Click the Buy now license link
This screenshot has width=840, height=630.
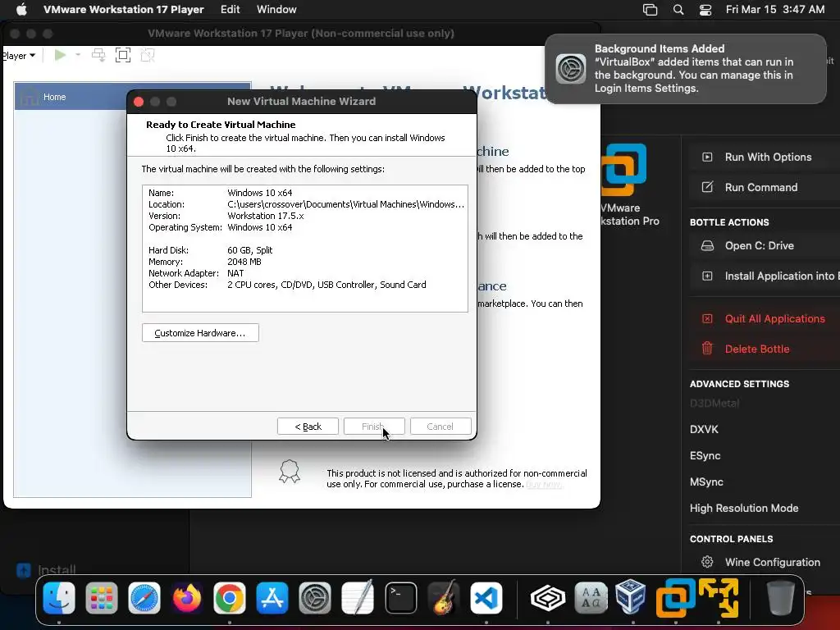coord(543,484)
